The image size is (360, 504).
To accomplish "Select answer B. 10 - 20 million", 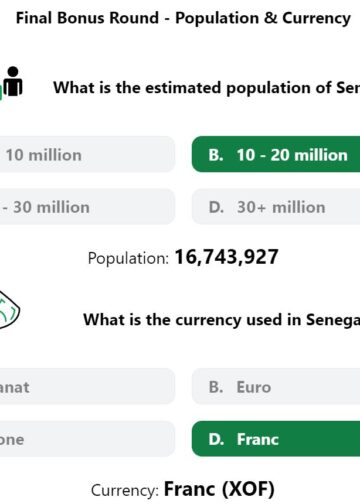I will tap(276, 154).
